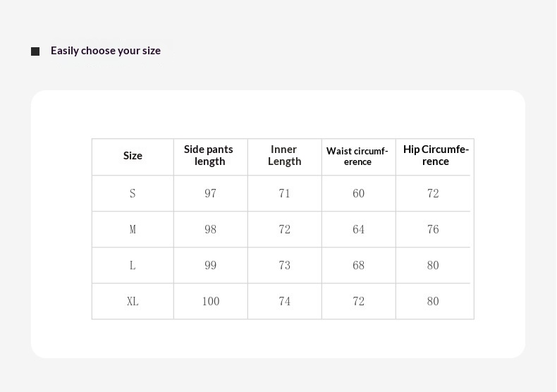557x392 pixels.
Task: Pick the L size row label
Action: pyautogui.click(x=133, y=265)
